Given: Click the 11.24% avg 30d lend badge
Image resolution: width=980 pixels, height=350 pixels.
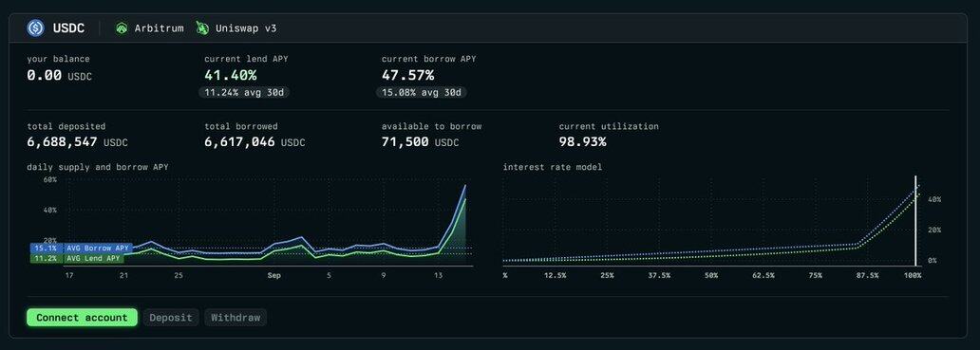Looking at the screenshot, I should (x=244, y=92).
